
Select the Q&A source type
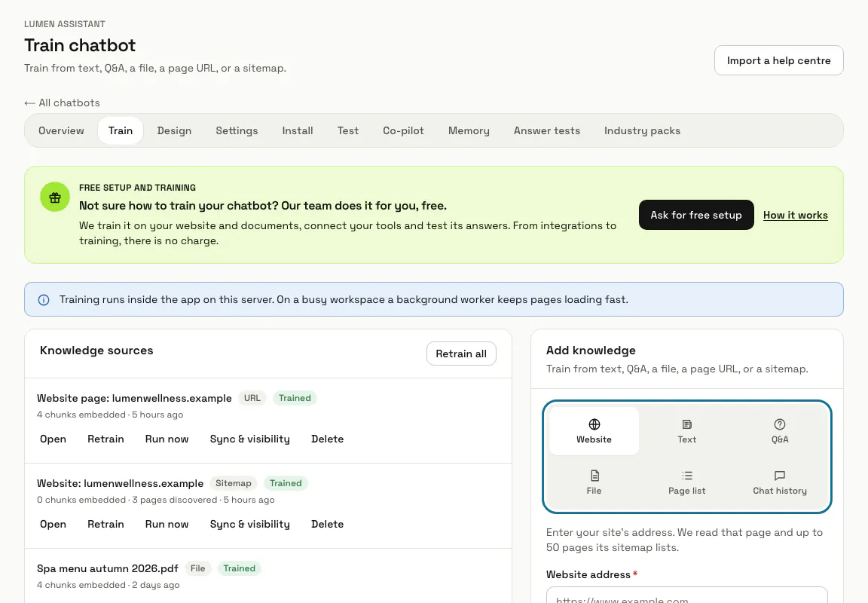click(779, 431)
